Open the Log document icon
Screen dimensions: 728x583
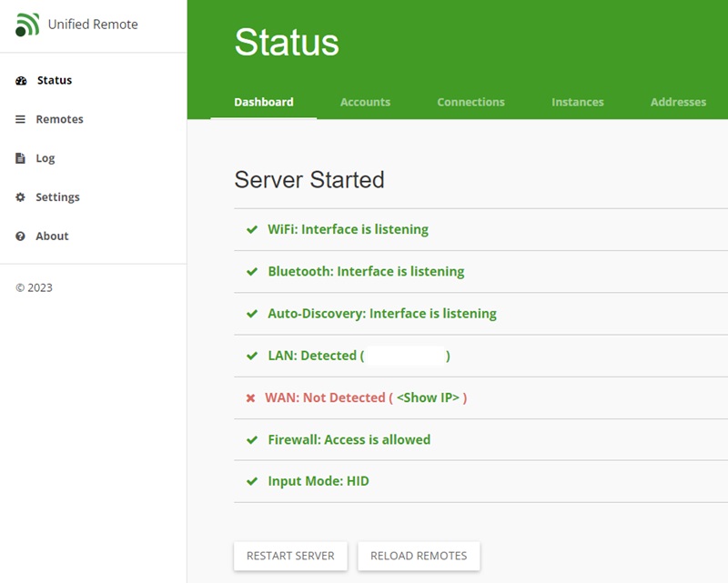20,157
